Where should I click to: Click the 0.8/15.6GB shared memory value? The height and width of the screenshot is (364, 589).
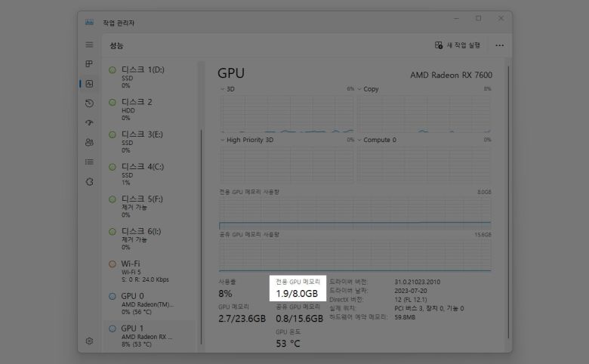pyautogui.click(x=299, y=319)
